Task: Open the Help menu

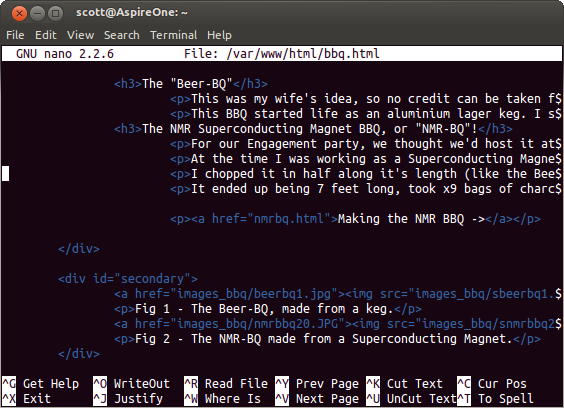Action: [x=219, y=35]
